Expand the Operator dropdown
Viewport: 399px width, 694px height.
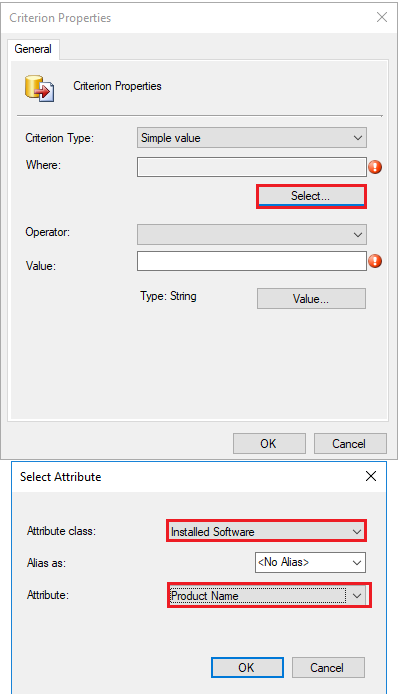252,234
